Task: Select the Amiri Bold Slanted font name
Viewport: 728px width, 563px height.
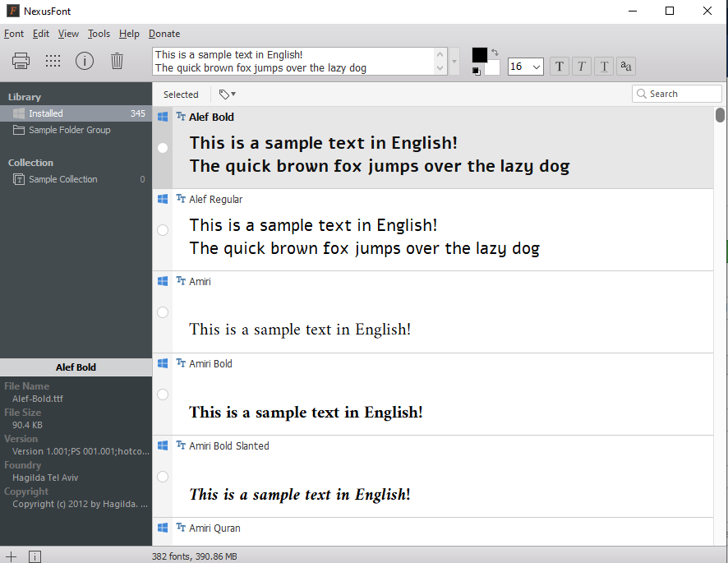Action: (x=229, y=446)
